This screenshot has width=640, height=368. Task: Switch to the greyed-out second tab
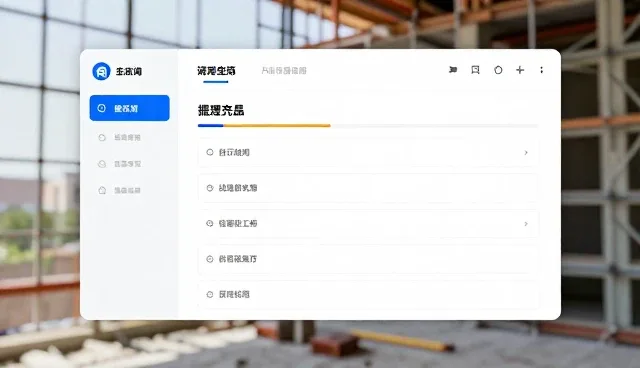[x=284, y=71]
